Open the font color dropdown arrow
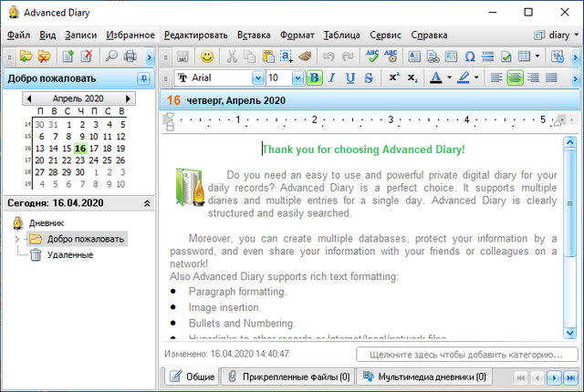The image size is (584, 392). tap(451, 78)
